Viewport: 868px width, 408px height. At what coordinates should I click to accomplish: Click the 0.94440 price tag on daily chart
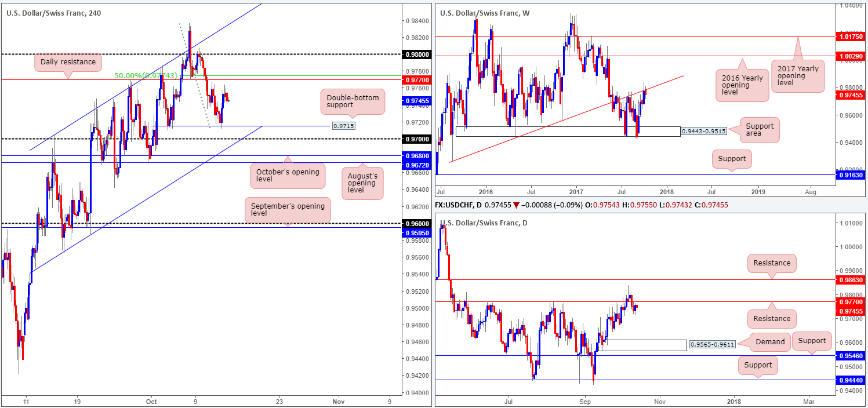coord(851,380)
